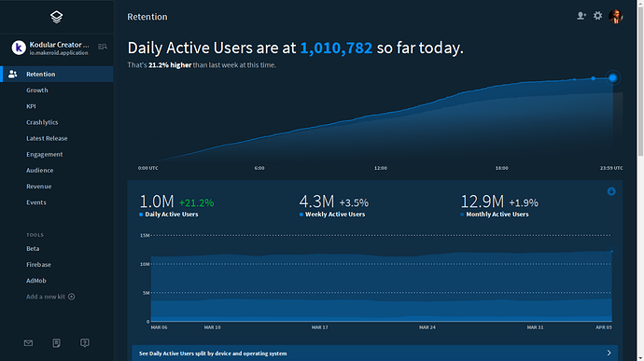Image resolution: width=644 pixels, height=361 pixels.
Task: Open the user profile avatar
Action: 616,17
